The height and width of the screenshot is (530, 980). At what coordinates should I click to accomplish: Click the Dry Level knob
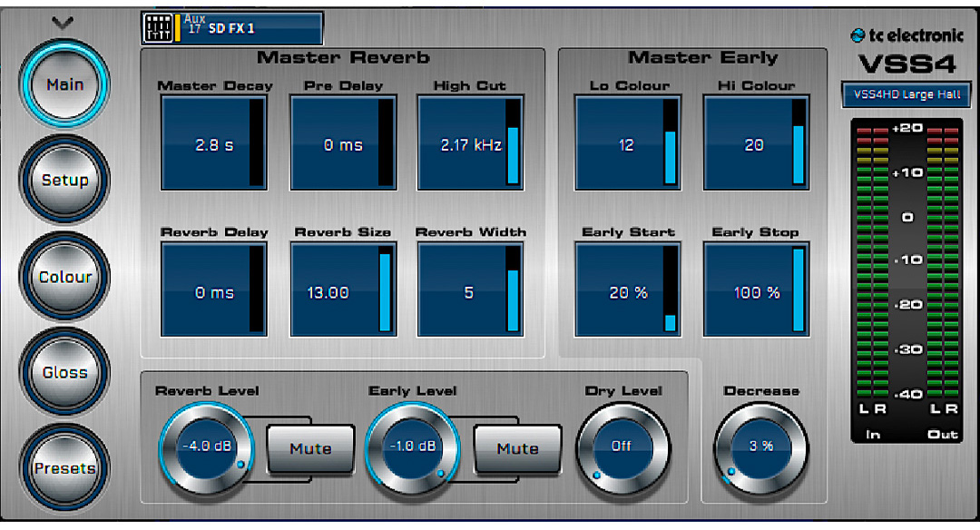point(622,447)
